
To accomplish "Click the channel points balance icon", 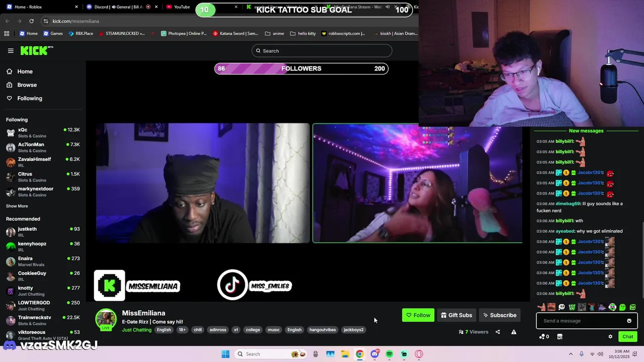I will coord(544,337).
